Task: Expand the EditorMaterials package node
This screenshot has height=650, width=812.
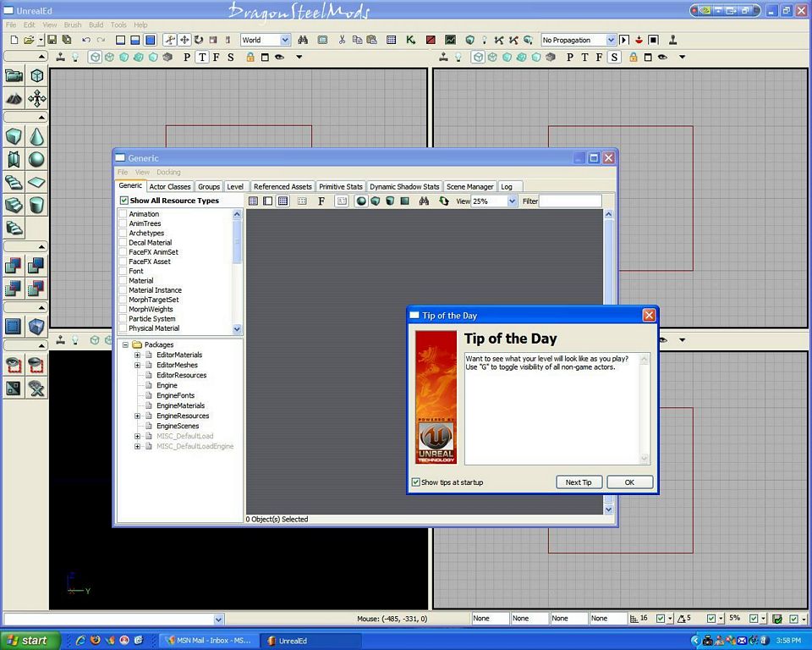Action: (137, 355)
